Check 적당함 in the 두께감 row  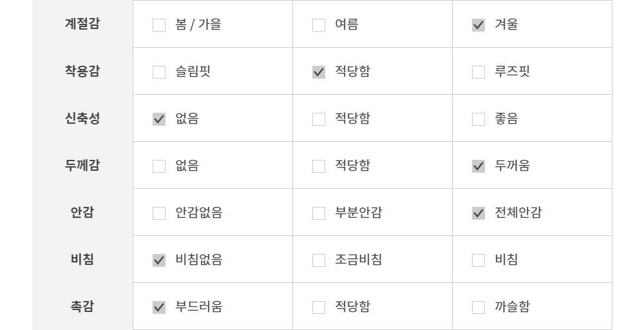coord(319,166)
